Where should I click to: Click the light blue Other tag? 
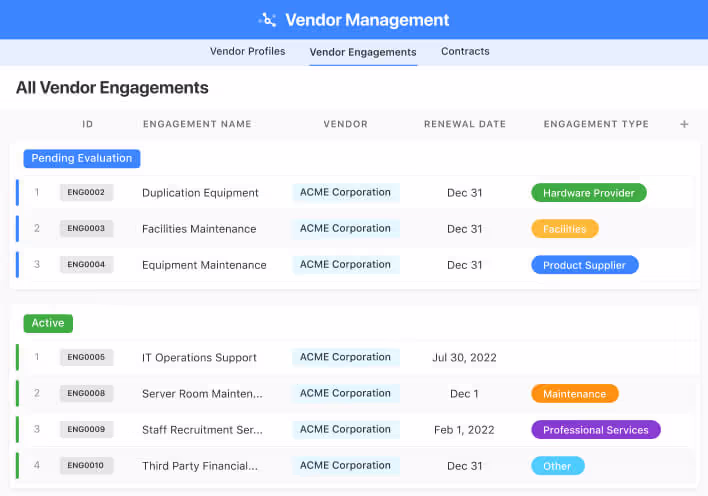(557, 466)
